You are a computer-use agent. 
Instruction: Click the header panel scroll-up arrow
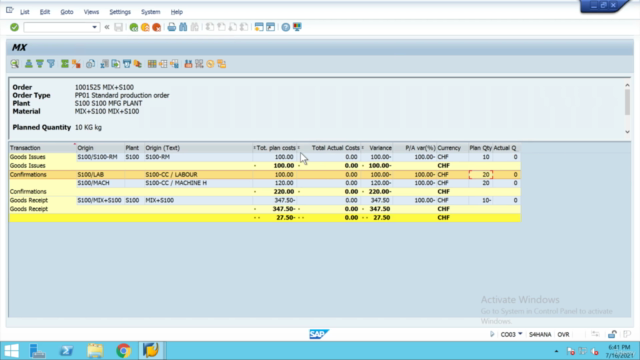pyautogui.click(x=627, y=85)
